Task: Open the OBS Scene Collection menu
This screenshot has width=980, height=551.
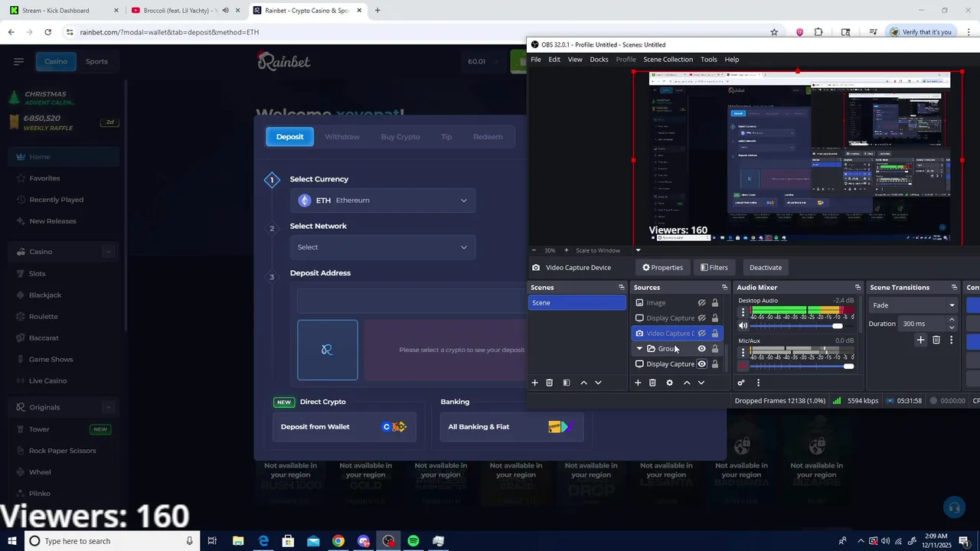Action: [x=668, y=60]
